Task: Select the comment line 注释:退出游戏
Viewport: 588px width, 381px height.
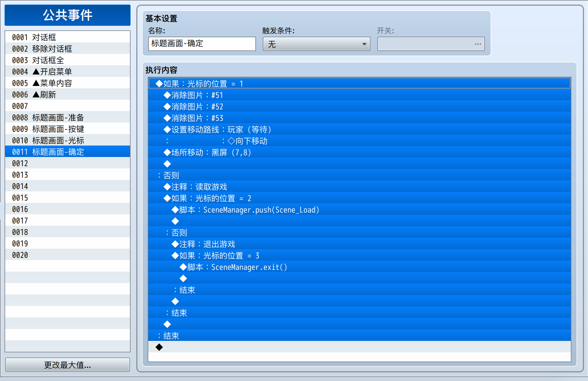Action: (360, 244)
